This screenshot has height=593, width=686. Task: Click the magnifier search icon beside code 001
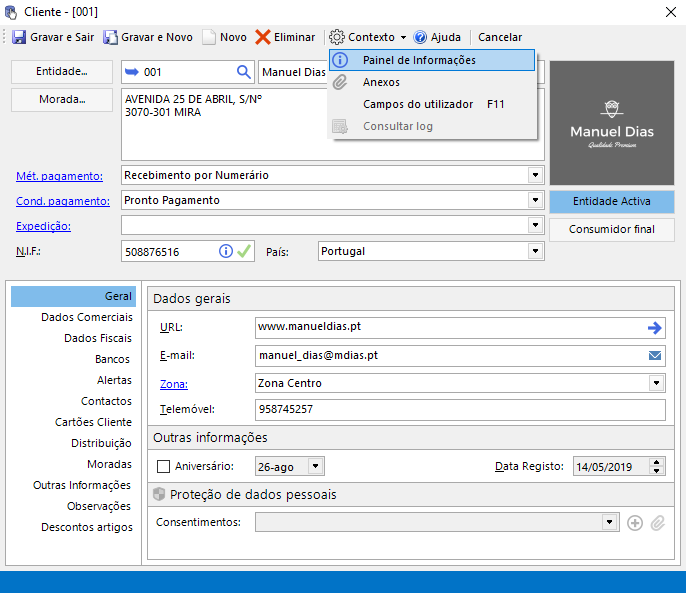tap(243, 72)
